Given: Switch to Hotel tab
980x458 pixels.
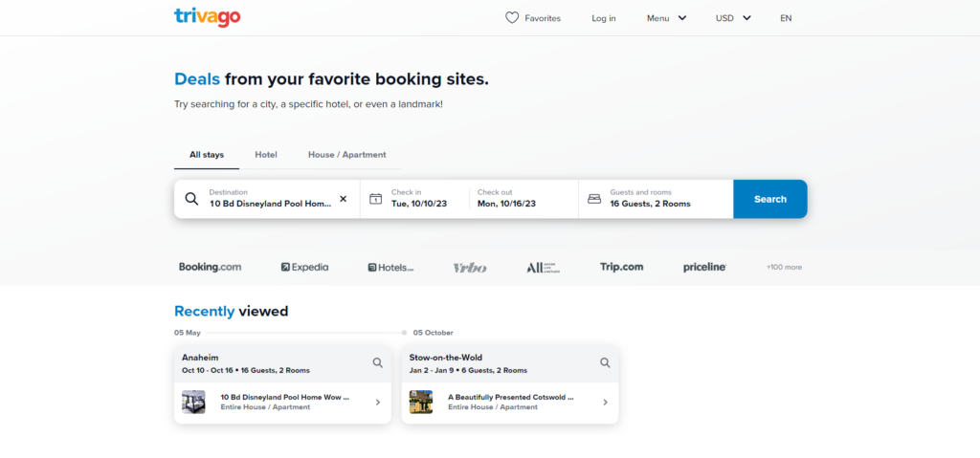Looking at the screenshot, I should 266,155.
